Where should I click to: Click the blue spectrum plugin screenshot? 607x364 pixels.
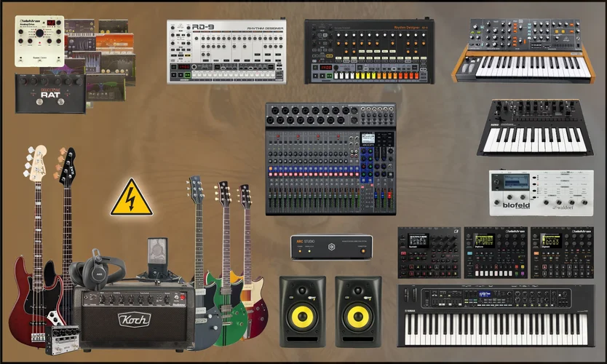87,62
